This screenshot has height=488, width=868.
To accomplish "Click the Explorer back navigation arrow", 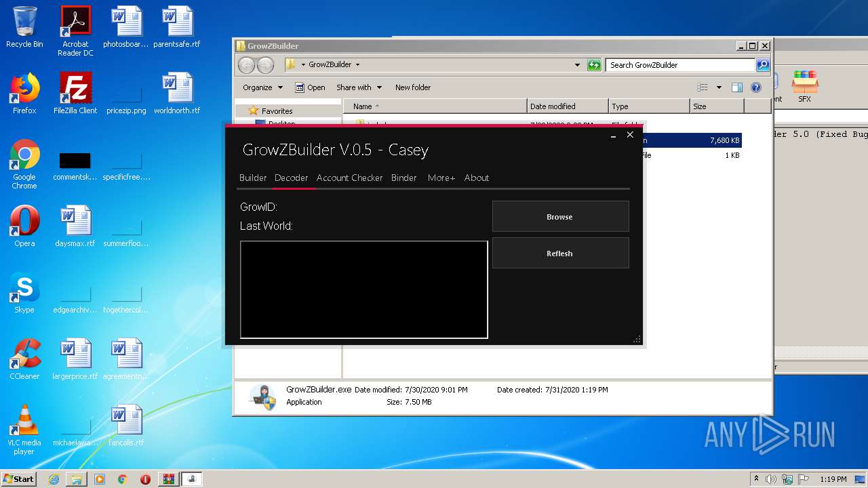I will [x=246, y=65].
